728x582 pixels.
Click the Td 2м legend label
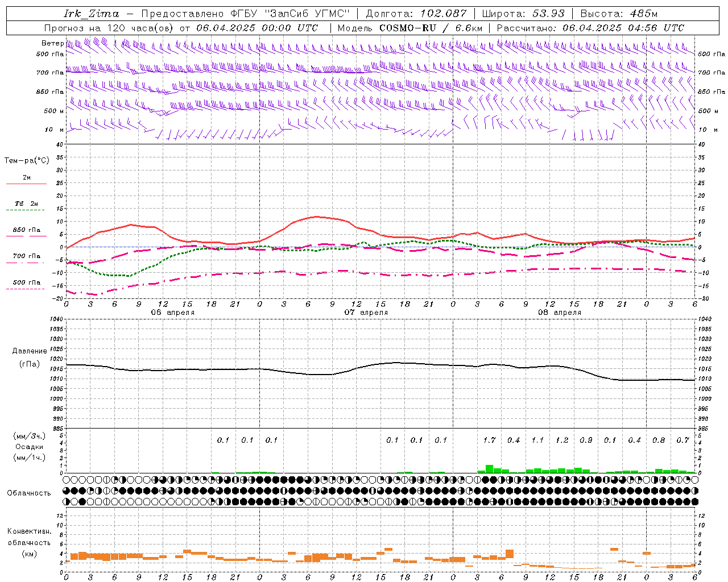(x=27, y=203)
